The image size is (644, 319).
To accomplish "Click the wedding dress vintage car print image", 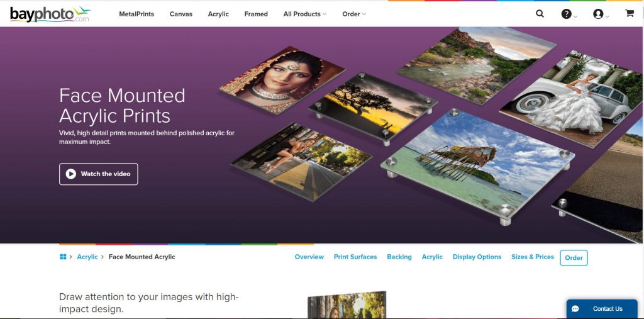I will coord(572,99).
